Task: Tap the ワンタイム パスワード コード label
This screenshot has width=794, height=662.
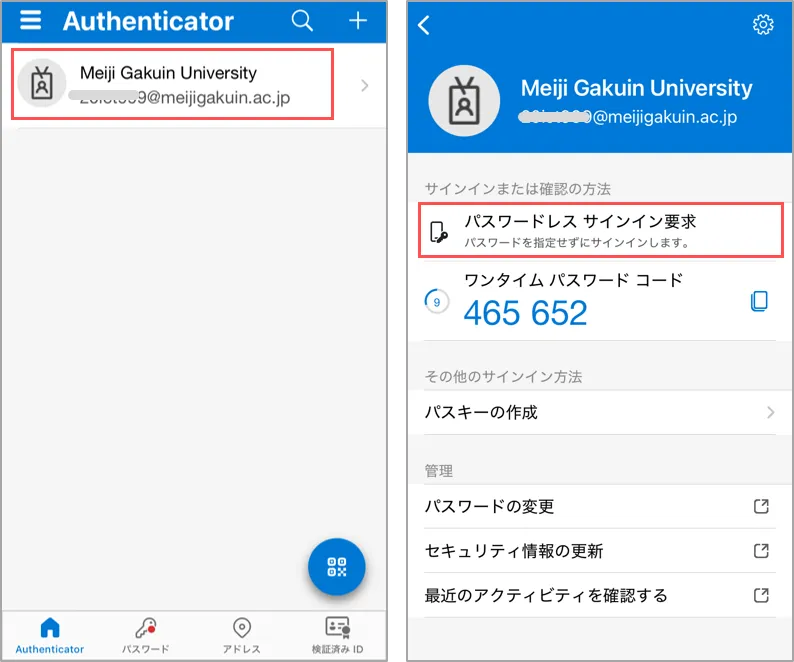Action: 573,280
